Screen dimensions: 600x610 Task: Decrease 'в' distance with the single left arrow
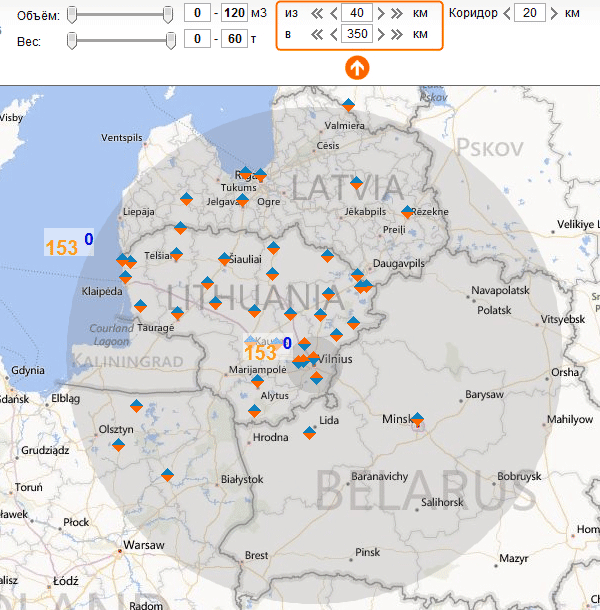332,34
